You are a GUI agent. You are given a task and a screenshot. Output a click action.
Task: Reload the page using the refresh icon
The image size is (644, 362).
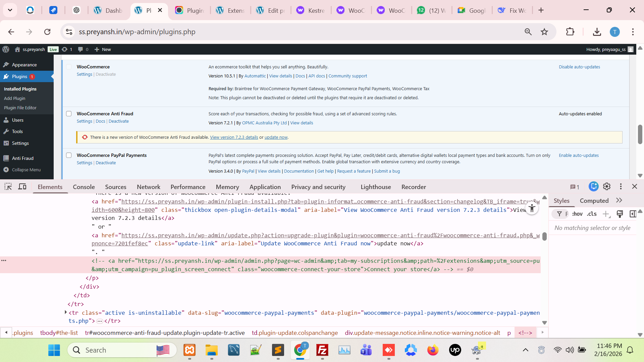(47, 32)
